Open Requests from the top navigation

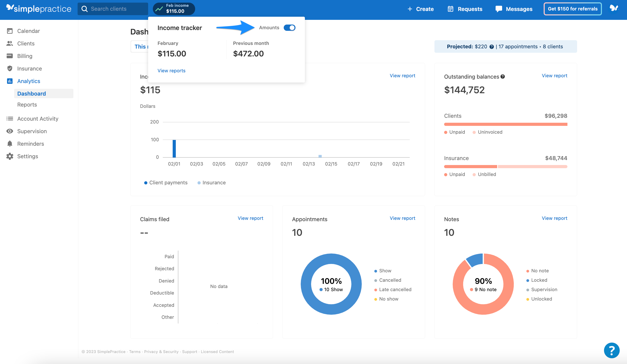tap(465, 9)
